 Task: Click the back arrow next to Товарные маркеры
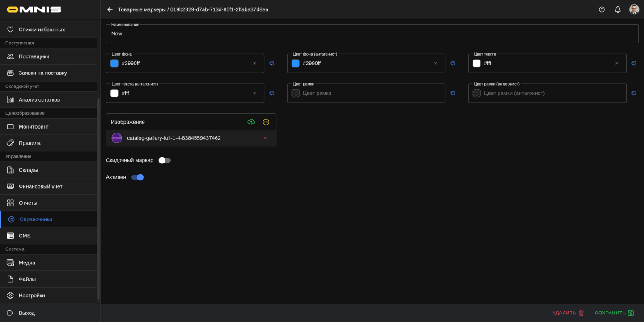110,9
